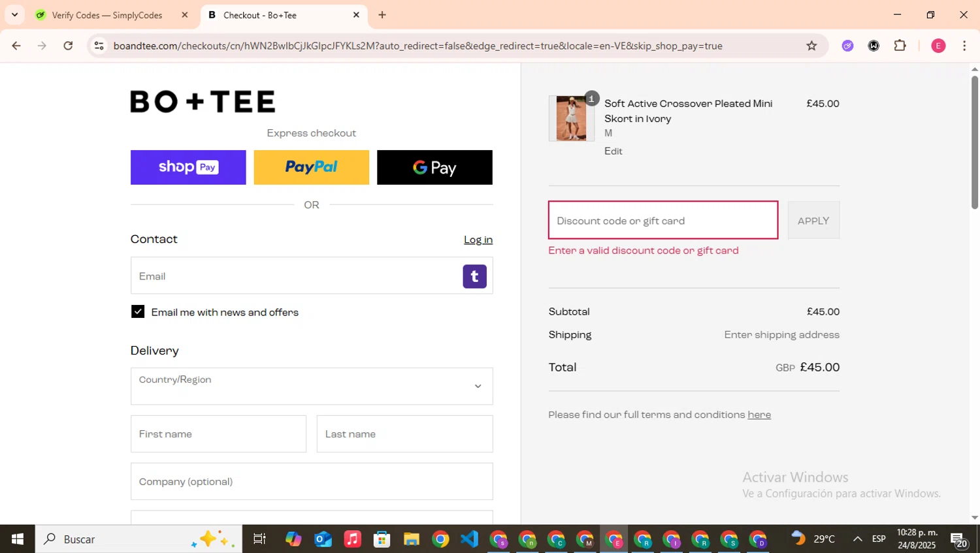
Task: Choose Google Pay express checkout
Action: (x=434, y=167)
